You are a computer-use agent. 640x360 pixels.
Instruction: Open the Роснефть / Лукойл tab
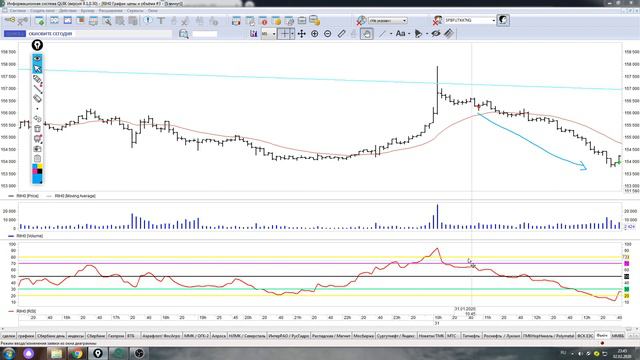502,336
